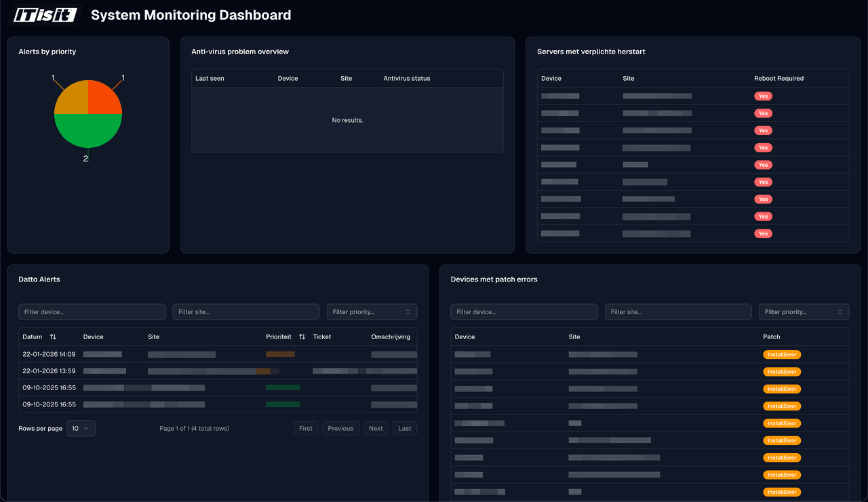The height and width of the screenshot is (502, 868).
Task: Click Filter site field in Datto Alerts
Action: click(245, 312)
